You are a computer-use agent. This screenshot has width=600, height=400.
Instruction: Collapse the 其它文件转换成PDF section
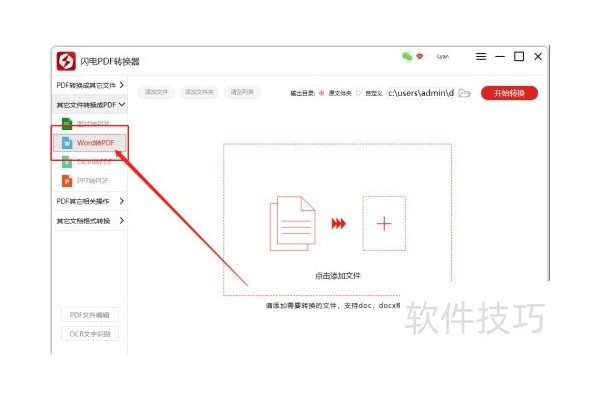pyautogui.click(x=90, y=104)
